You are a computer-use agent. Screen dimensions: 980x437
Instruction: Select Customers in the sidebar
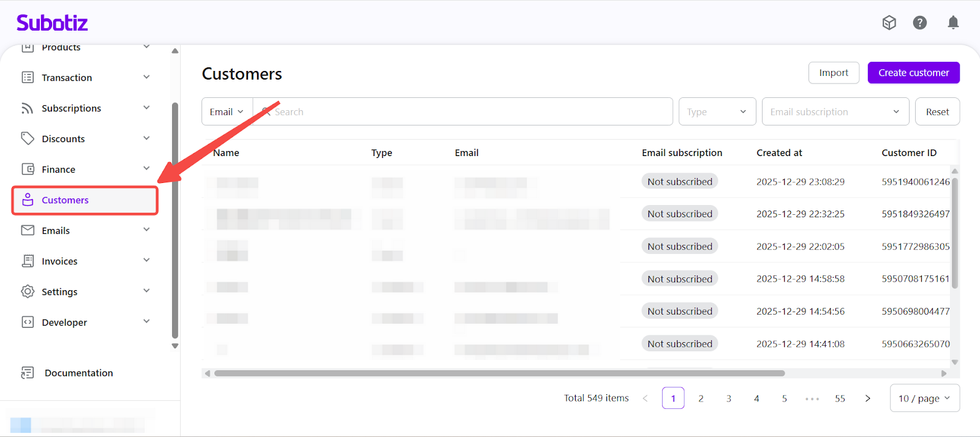[x=66, y=200]
